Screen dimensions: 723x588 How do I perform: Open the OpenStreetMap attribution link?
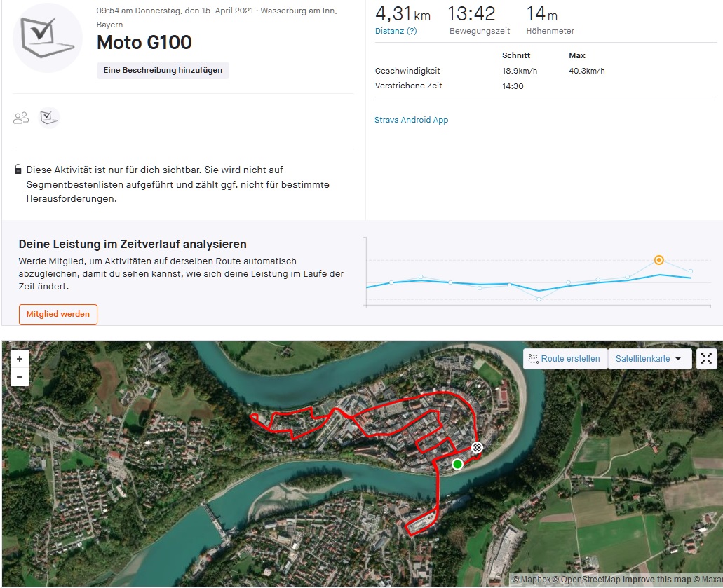590,580
